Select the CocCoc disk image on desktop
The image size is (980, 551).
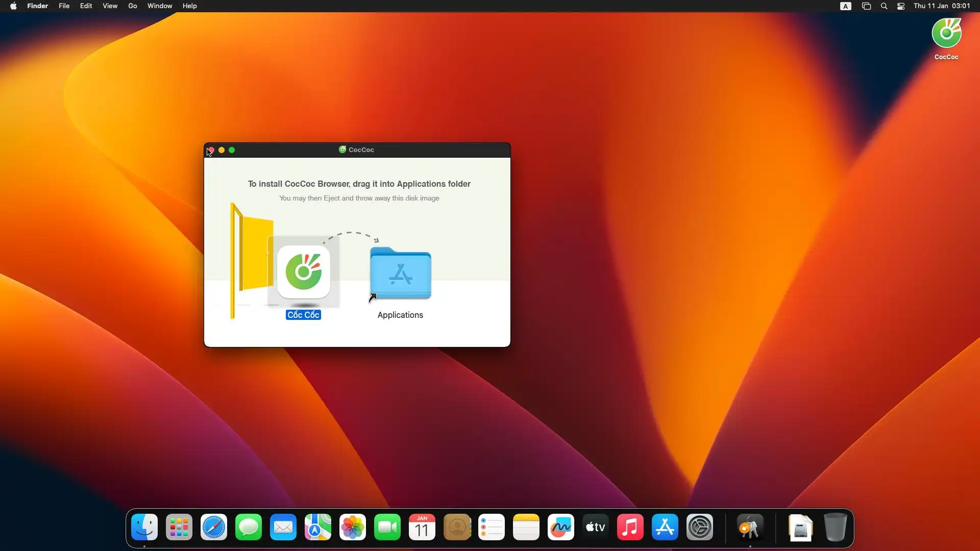[946, 34]
